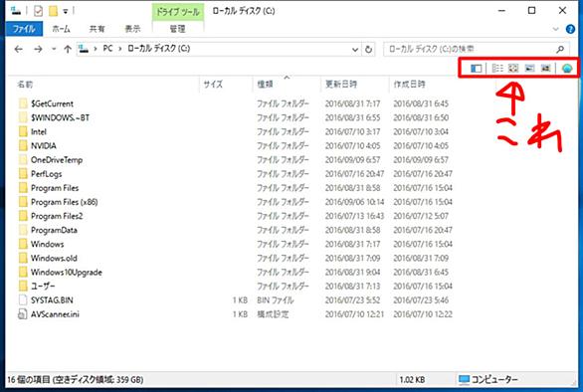The height and width of the screenshot is (392, 583).
Task: Click the folder icon of ユーザー
Action: [23, 286]
